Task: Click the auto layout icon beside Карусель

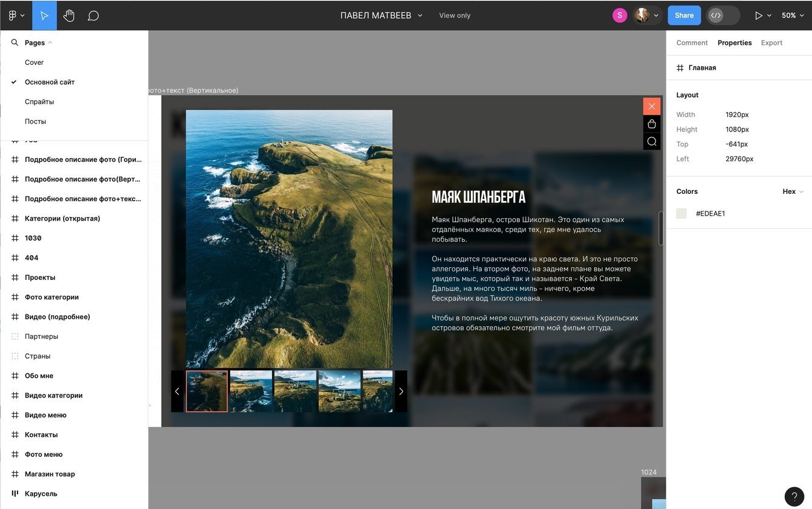Action: [x=15, y=494]
